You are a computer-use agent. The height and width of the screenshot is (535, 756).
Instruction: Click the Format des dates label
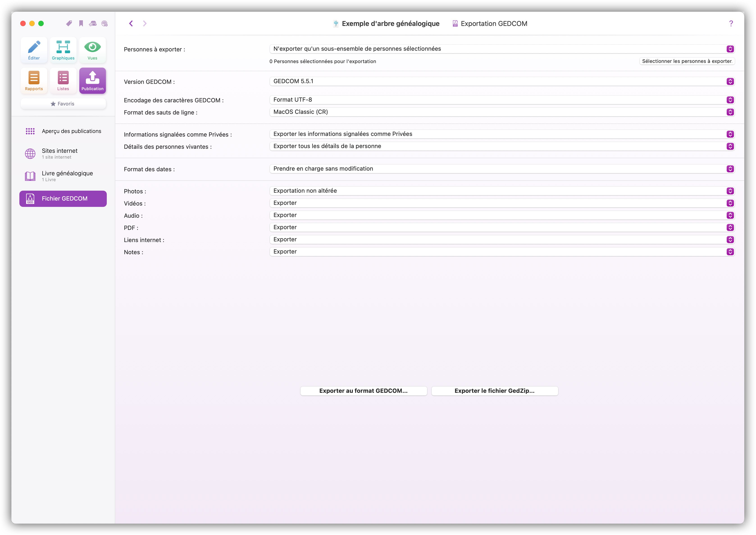point(149,169)
